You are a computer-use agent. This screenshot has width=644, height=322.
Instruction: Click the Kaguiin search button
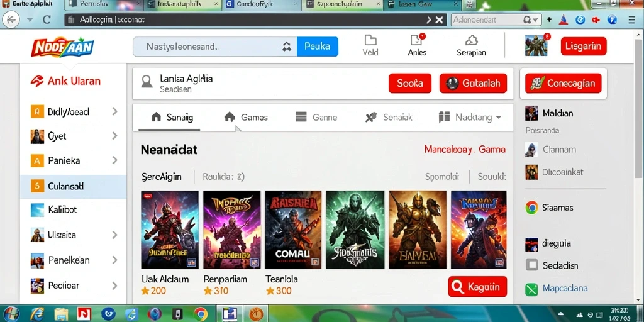pos(477,286)
